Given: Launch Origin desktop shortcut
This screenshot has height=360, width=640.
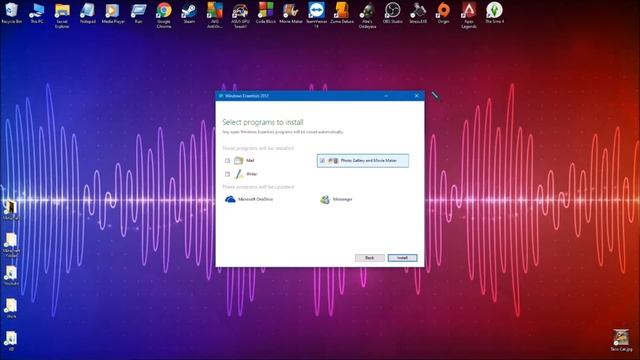Looking at the screenshot, I should 443,13.
